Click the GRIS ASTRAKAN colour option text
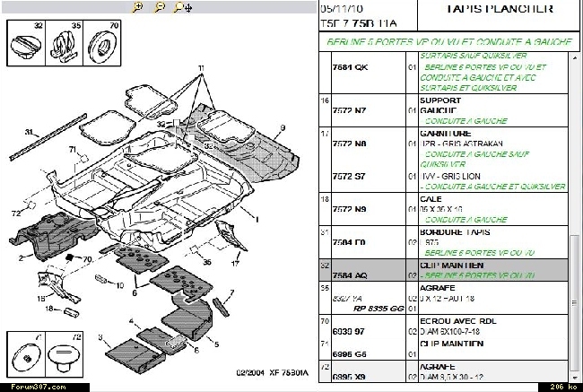This screenshot has height=392, width=583. click(472, 144)
